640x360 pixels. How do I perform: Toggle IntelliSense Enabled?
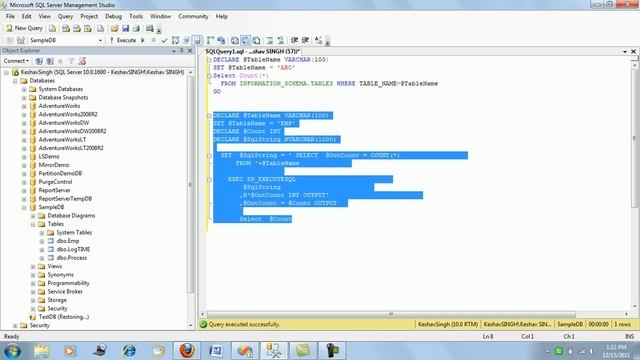pyautogui.click(x=197, y=40)
